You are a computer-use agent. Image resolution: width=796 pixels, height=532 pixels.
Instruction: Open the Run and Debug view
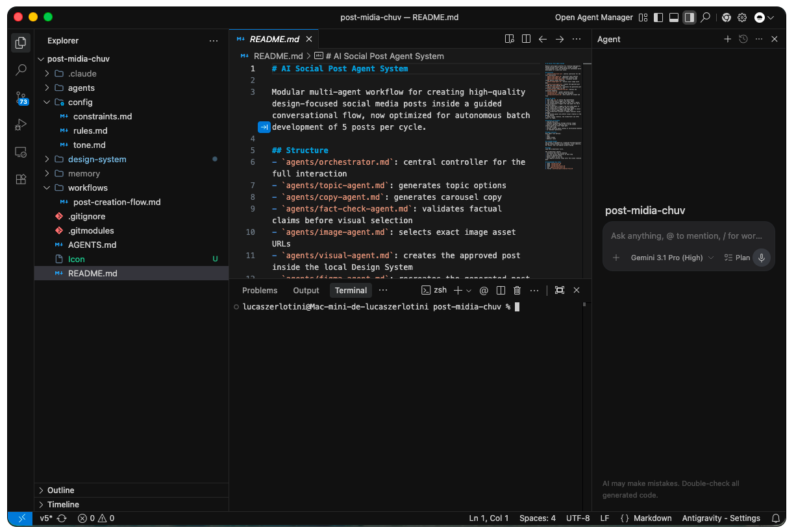pos(21,125)
